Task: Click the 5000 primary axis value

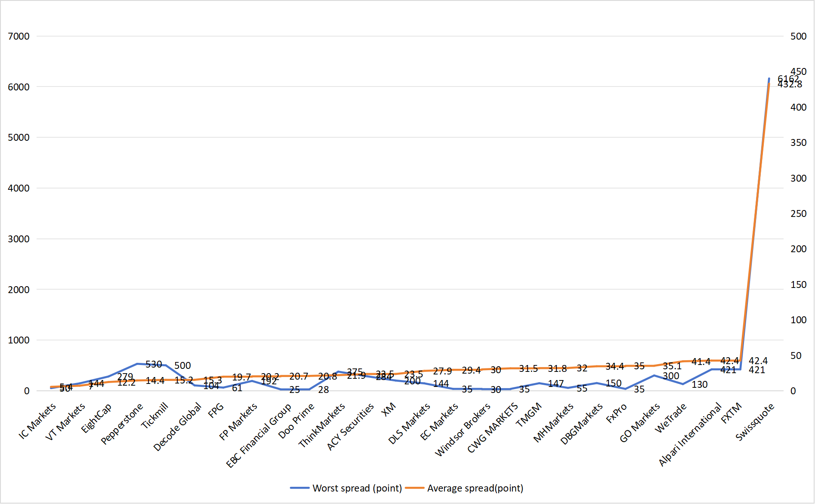Action: pos(19,137)
